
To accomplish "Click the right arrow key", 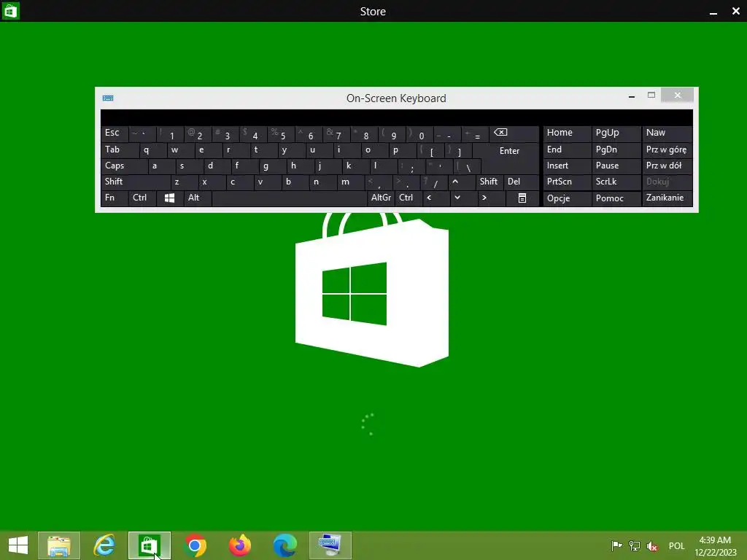I will (491, 198).
